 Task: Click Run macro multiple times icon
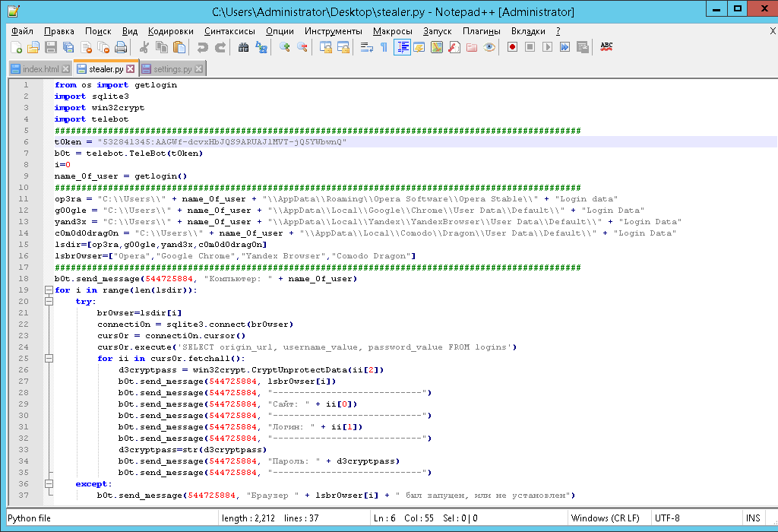point(565,47)
